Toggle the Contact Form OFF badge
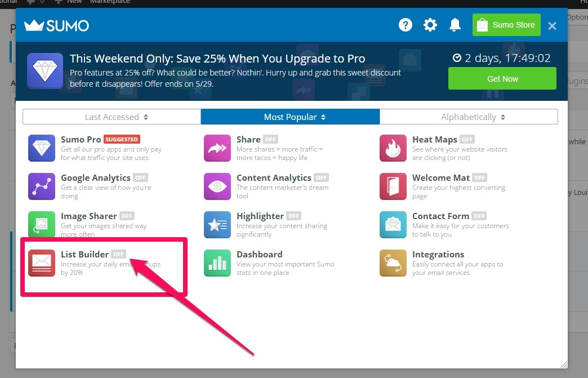The width and height of the screenshot is (588, 378). tap(479, 216)
